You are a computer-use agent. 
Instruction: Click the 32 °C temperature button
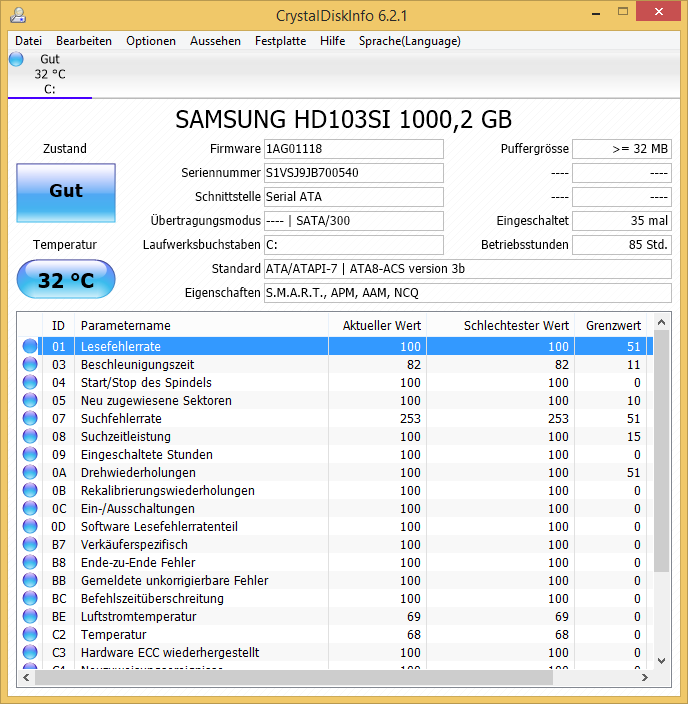[x=66, y=279]
